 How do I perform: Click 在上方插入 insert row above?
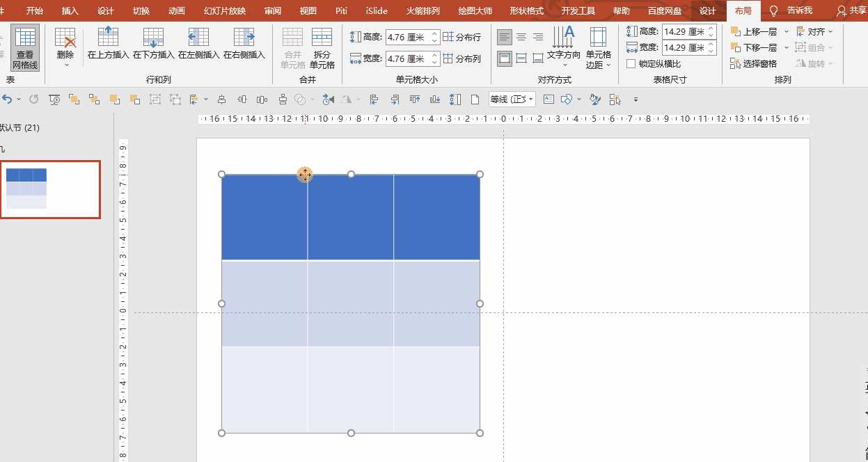[108, 43]
